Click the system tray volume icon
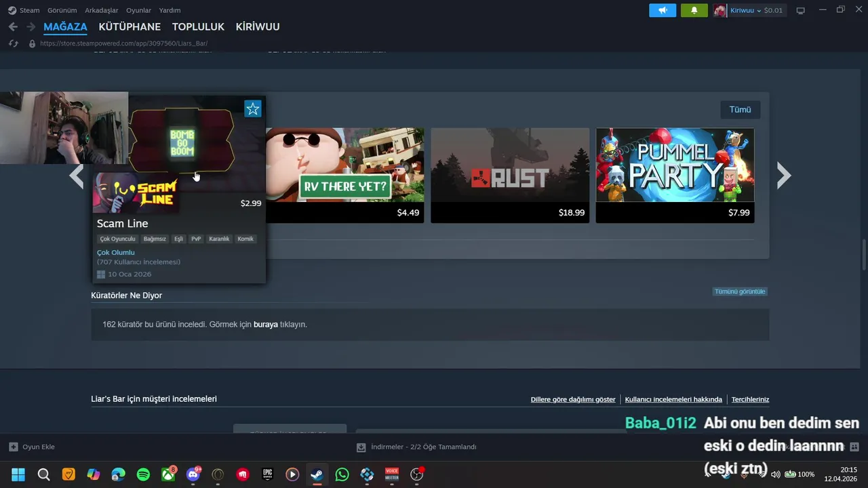Image resolution: width=868 pixels, height=488 pixels. coord(776,474)
